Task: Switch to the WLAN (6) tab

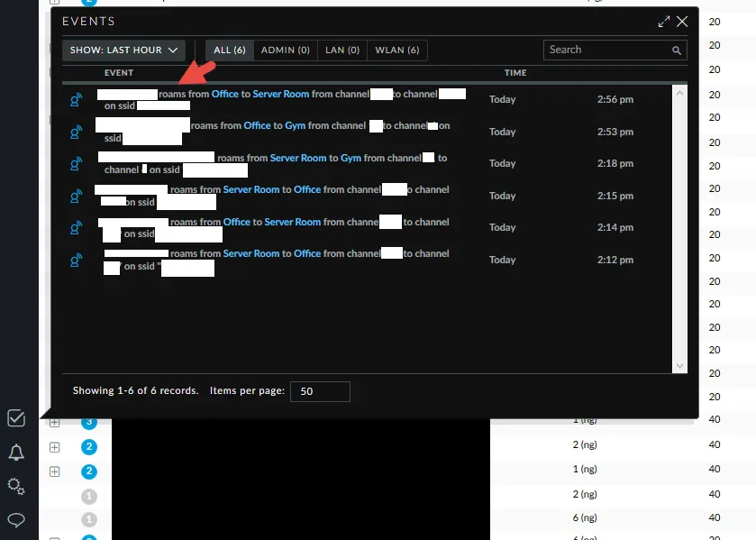Action: pos(397,50)
